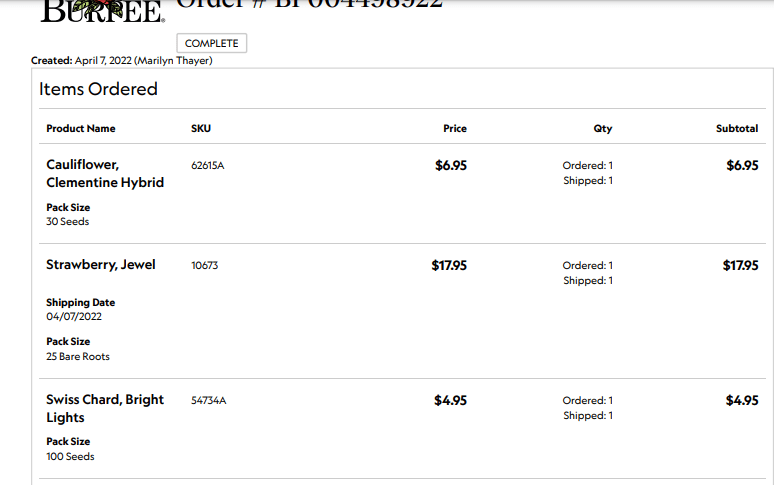Click the SKU column header

[x=201, y=128]
